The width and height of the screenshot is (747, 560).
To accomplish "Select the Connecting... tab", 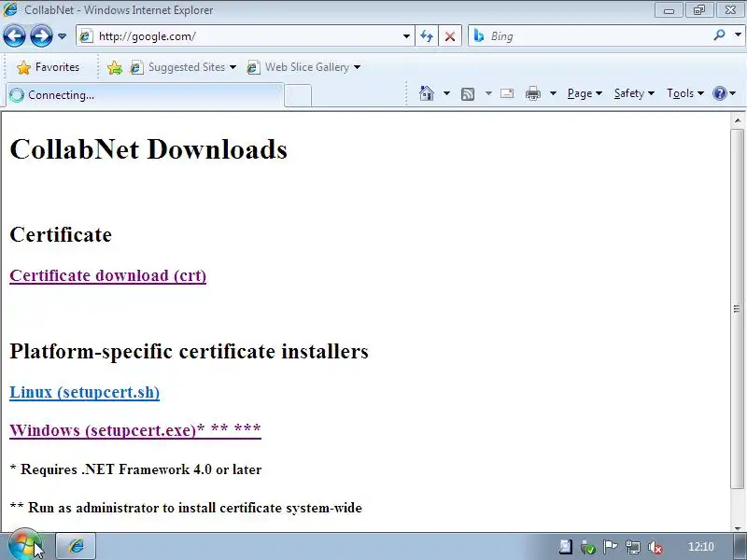I will 145,95.
